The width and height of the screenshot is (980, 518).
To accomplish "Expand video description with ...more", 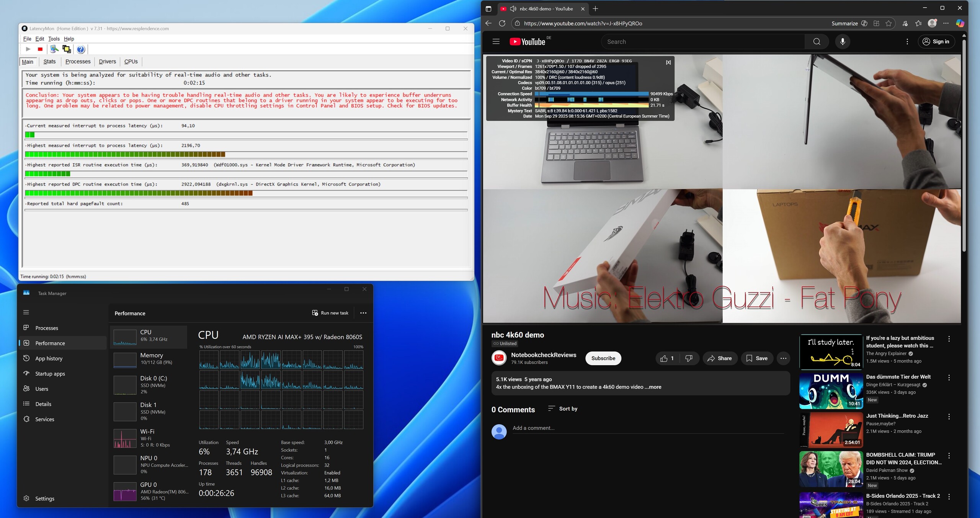I will tap(653, 387).
